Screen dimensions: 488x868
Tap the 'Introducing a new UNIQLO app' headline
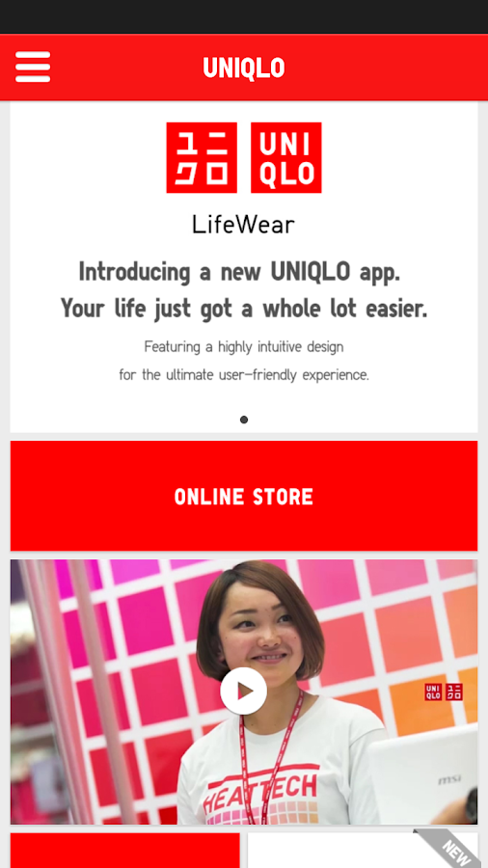click(x=239, y=272)
